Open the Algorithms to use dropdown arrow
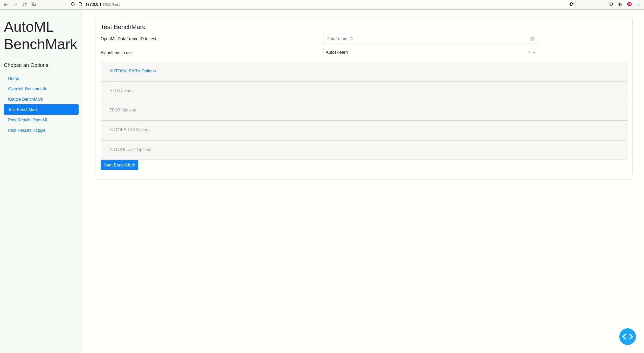Viewport: 644px width, 353px height. click(534, 53)
